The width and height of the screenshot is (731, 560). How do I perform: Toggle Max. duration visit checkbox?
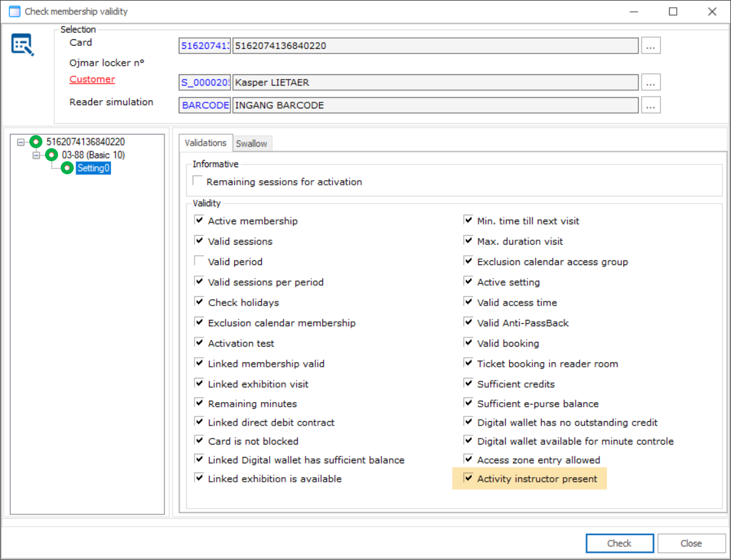469,241
